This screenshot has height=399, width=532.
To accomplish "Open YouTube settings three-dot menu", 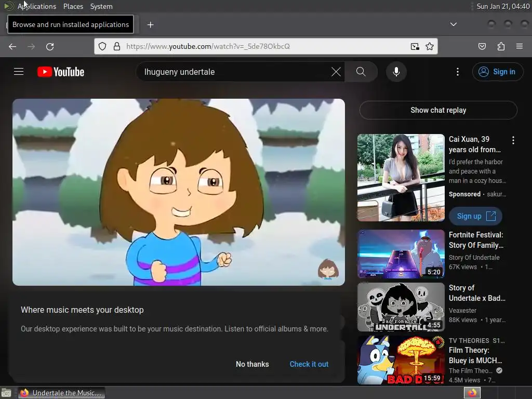I will (457, 72).
